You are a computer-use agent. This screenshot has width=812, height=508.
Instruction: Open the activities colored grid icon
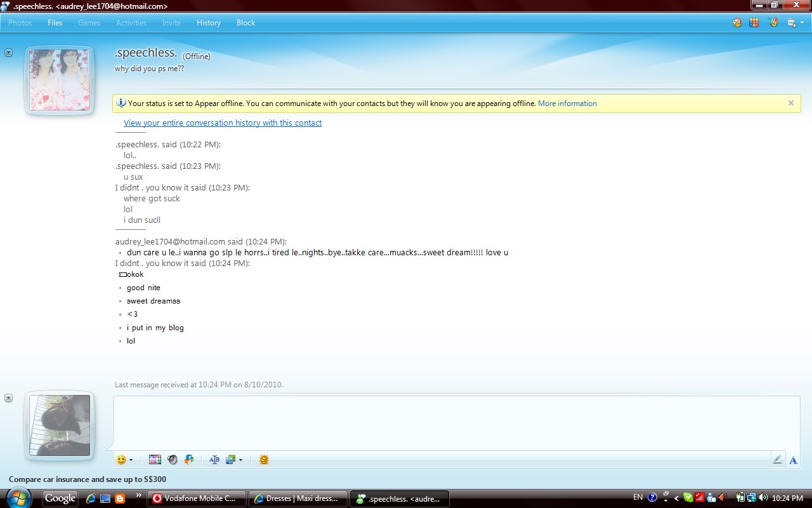[x=754, y=23]
